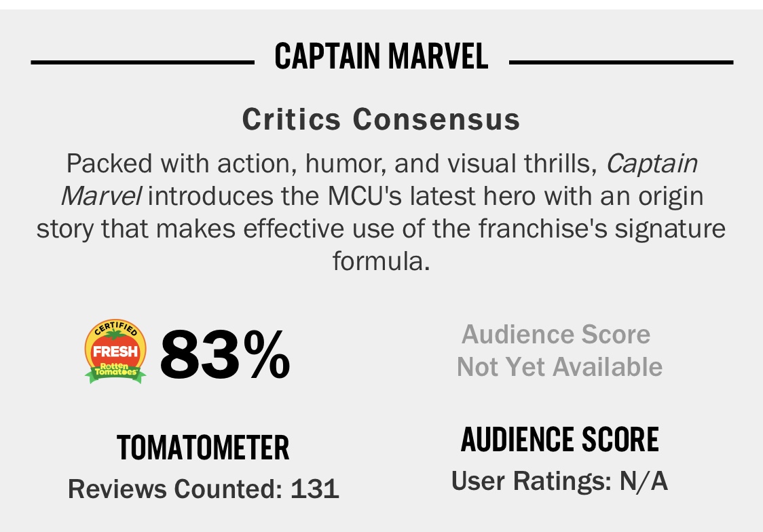Click gray Audience Score Not Yet Available
Screen dimensions: 763x532
tap(559, 351)
